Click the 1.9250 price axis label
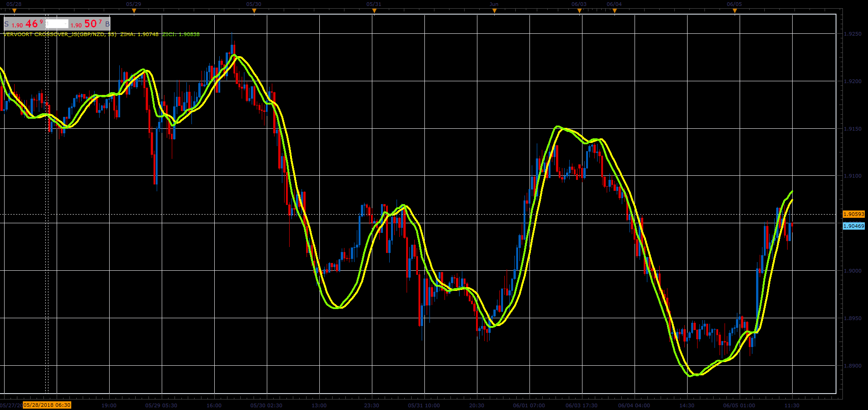The width and height of the screenshot is (868, 410). [852, 34]
